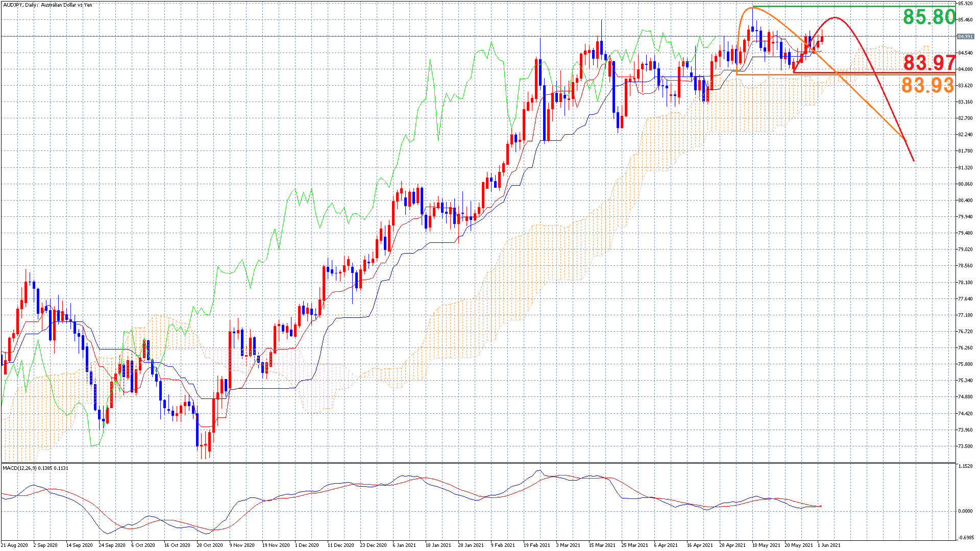
Task: Click the 10 May 2021 date label
Action: [x=766, y=545]
